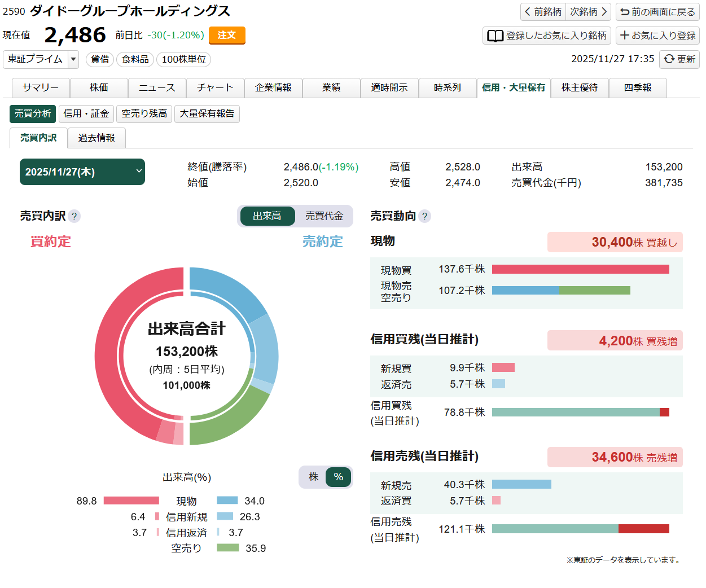
Task: Toggle volume units to 株
Action: [x=313, y=477]
